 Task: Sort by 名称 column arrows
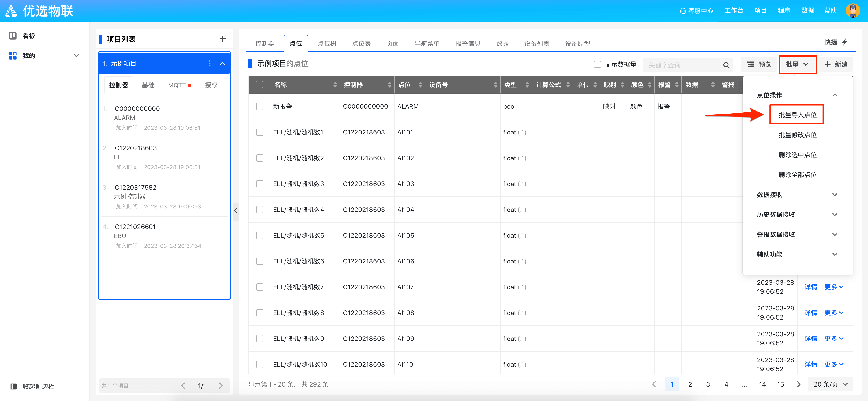click(335, 85)
